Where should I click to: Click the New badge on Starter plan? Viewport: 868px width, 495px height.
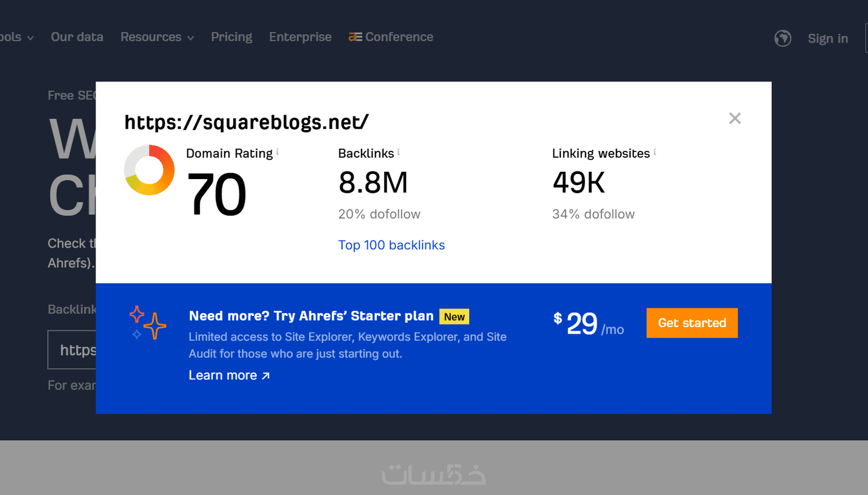coord(454,316)
